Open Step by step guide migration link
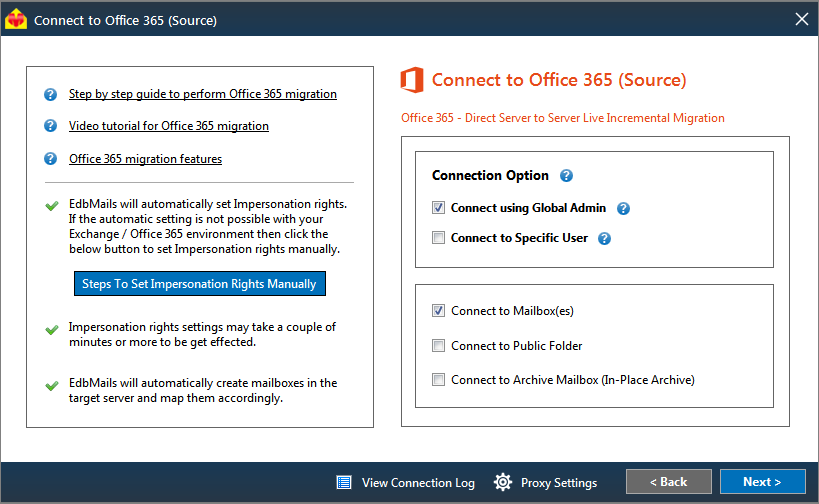This screenshot has height=504, width=819. (x=203, y=94)
